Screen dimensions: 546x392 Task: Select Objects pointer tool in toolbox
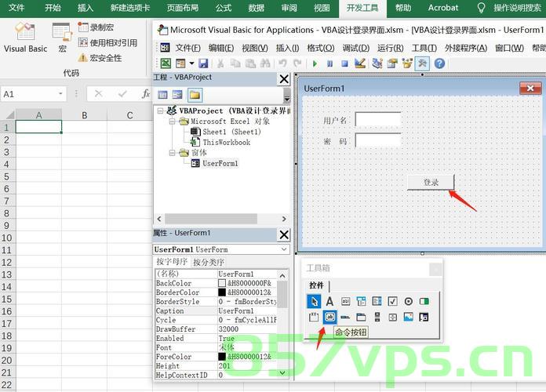coord(314,302)
